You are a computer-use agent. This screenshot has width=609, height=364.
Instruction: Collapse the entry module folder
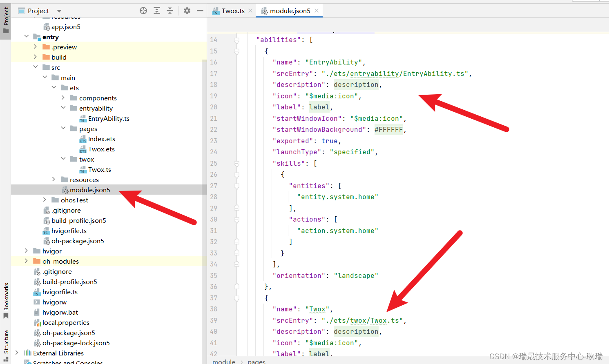pyautogui.click(x=27, y=37)
